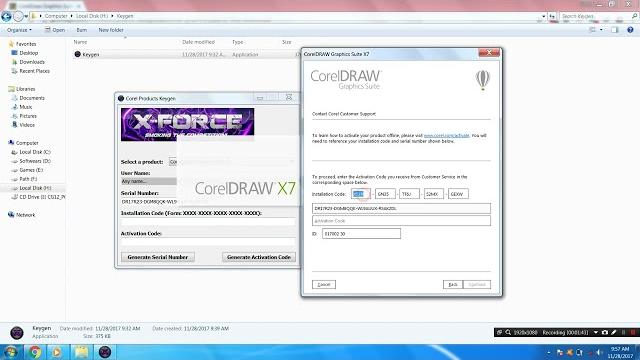Open Downloads in the sidebar
Screen dimensions: 640x360
tap(32, 62)
